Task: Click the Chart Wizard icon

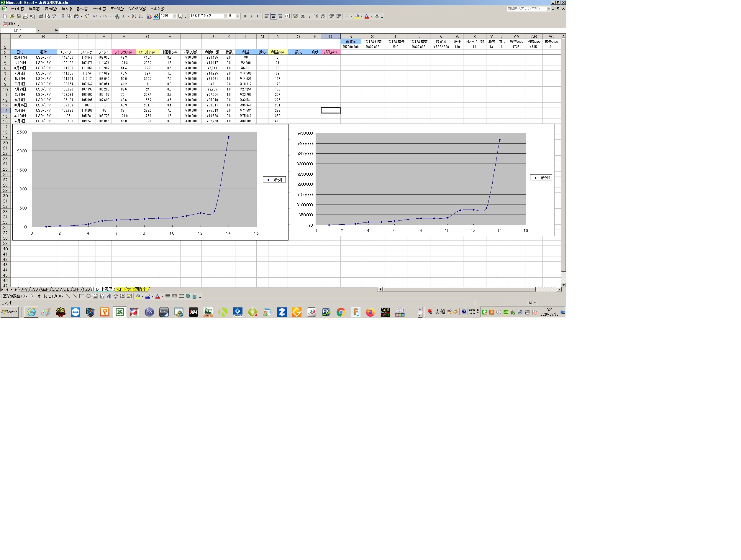Action: pyautogui.click(x=149, y=16)
